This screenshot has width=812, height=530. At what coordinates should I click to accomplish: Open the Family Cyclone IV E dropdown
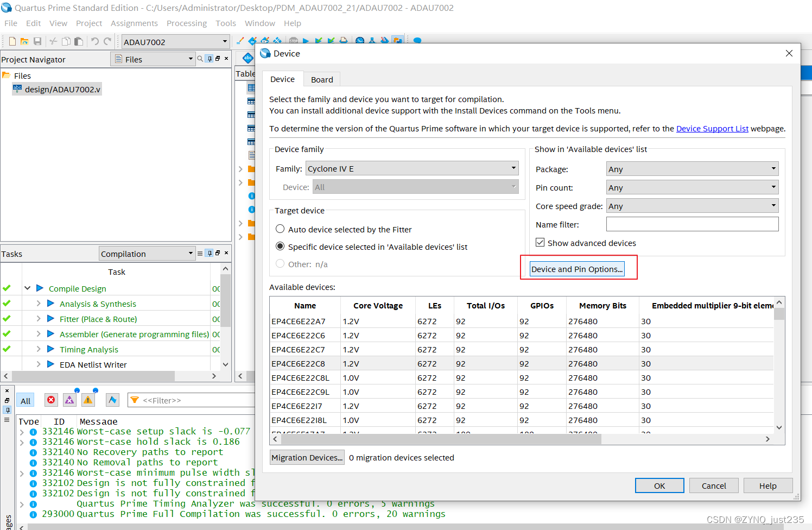[412, 168]
